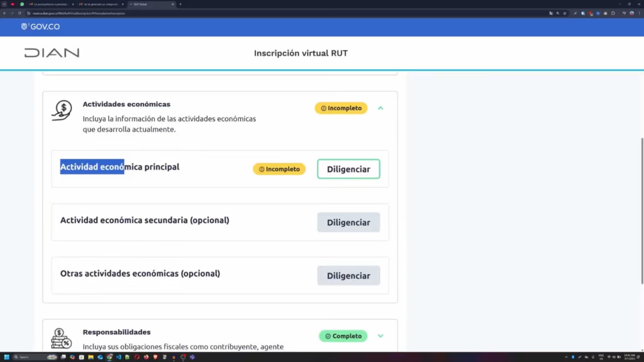Click the DIAN logo
644x362 pixels.
(x=52, y=53)
